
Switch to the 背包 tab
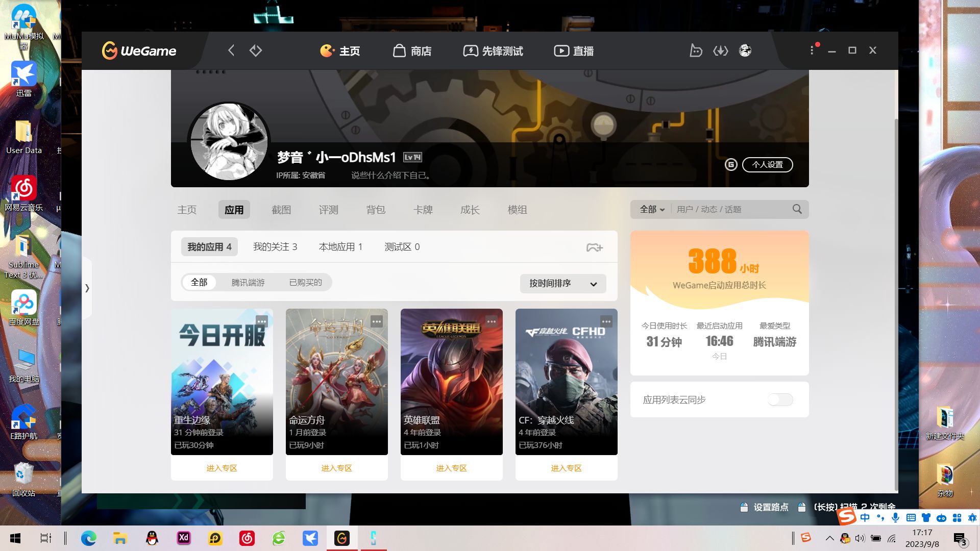[376, 210]
